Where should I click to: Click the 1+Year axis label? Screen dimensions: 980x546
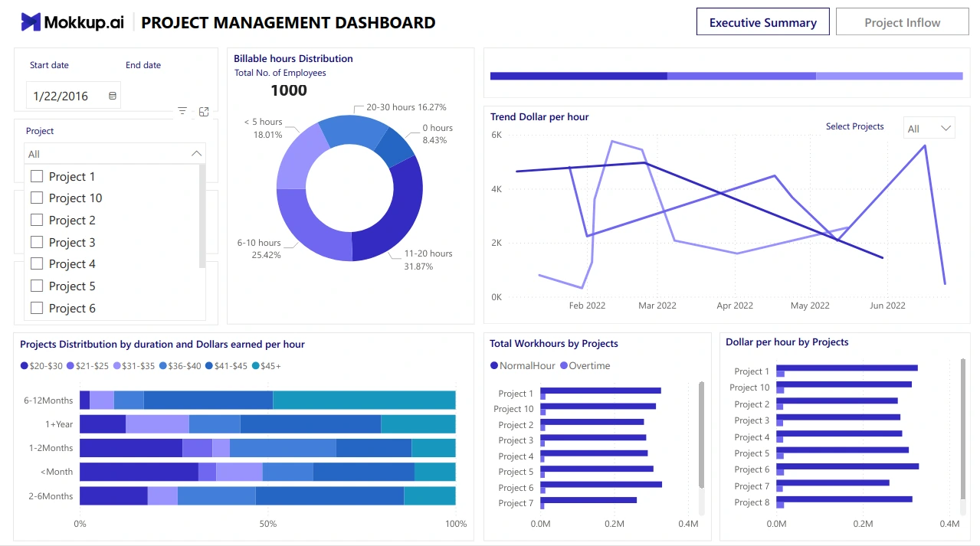59,424
